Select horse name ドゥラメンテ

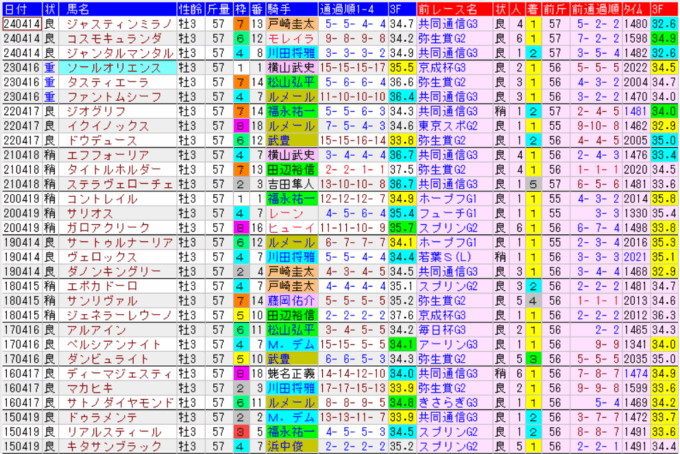click(102, 417)
